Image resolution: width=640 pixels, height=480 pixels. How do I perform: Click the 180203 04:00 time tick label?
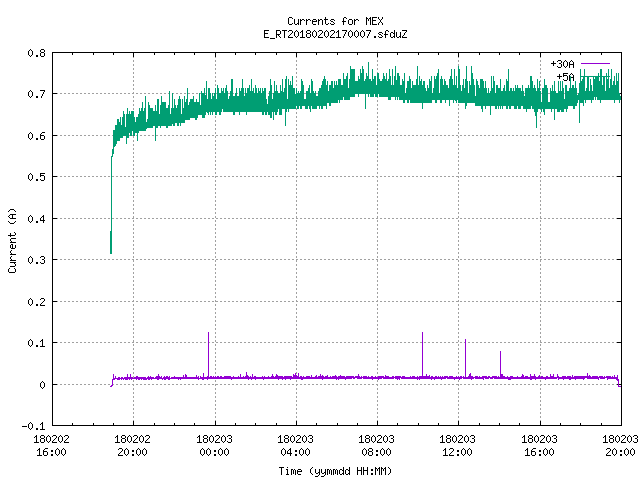pyautogui.click(x=296, y=446)
